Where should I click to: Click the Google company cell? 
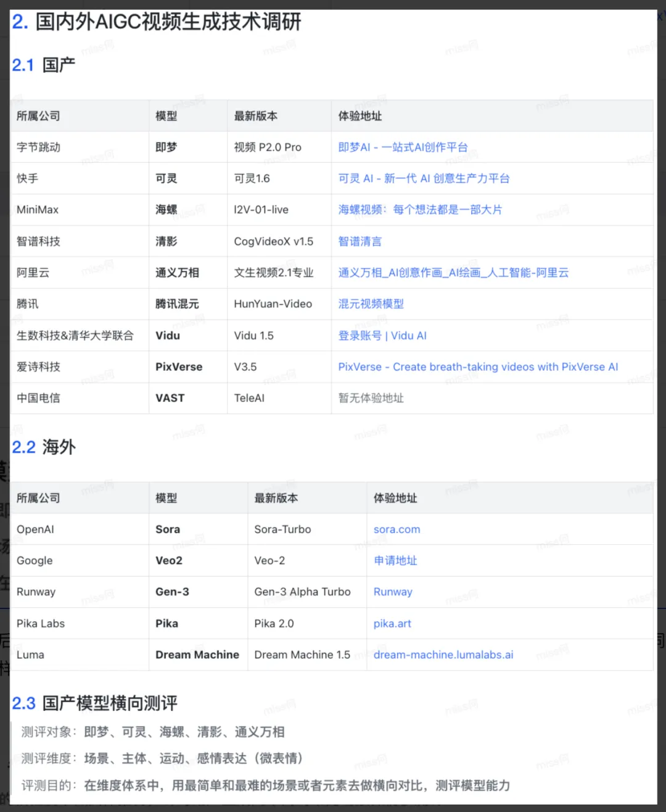[x=80, y=560]
